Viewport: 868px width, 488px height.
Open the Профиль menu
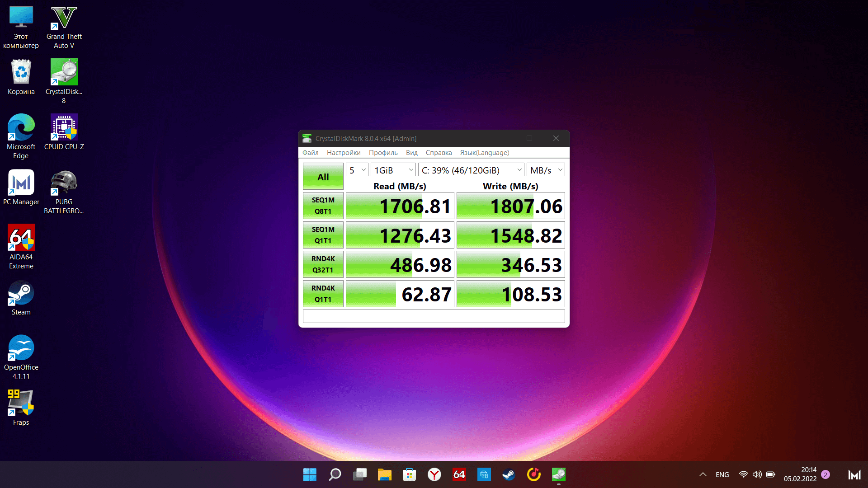point(383,153)
